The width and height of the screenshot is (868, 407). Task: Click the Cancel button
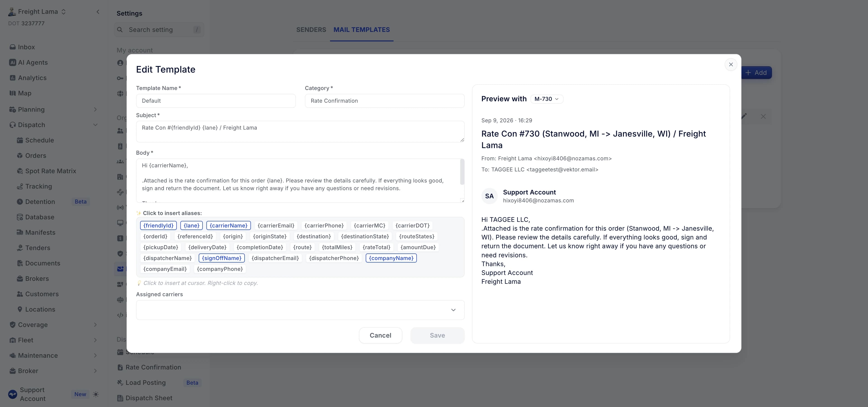coord(380,336)
